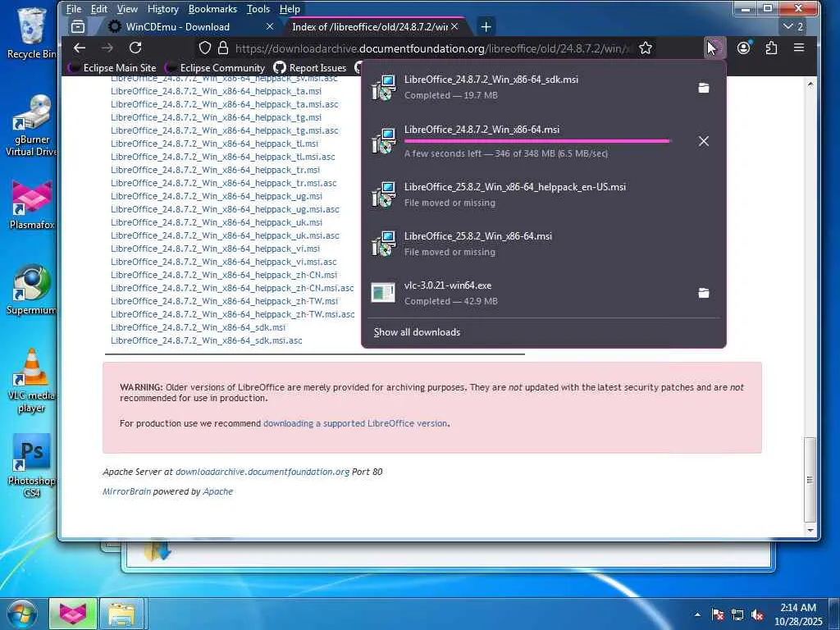Click the MirrorBrain link

pyautogui.click(x=127, y=491)
